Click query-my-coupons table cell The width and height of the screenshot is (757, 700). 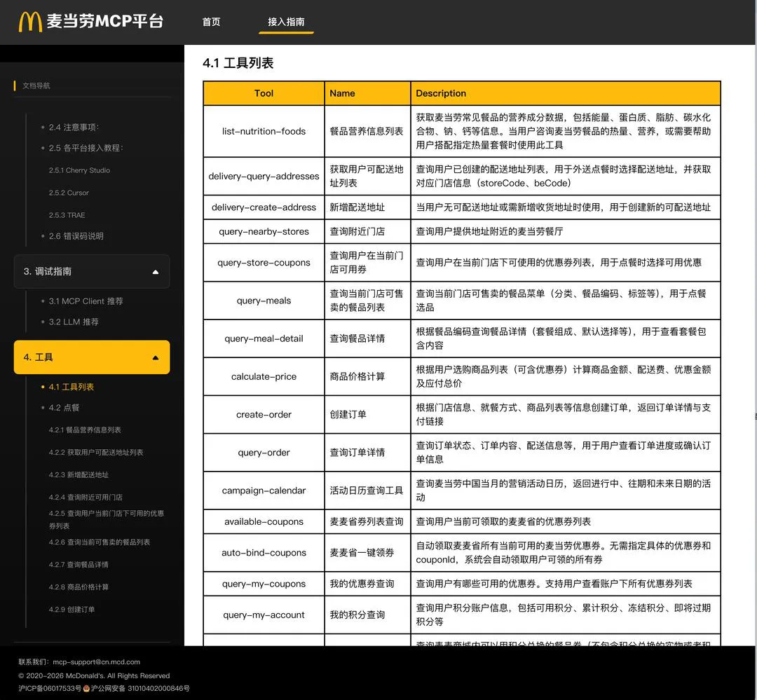point(264,584)
